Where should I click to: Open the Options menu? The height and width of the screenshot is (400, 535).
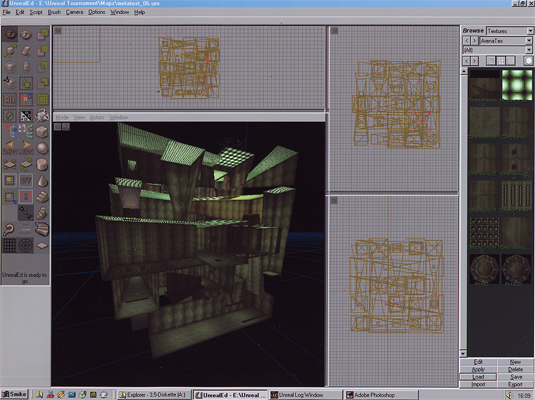coord(97,12)
